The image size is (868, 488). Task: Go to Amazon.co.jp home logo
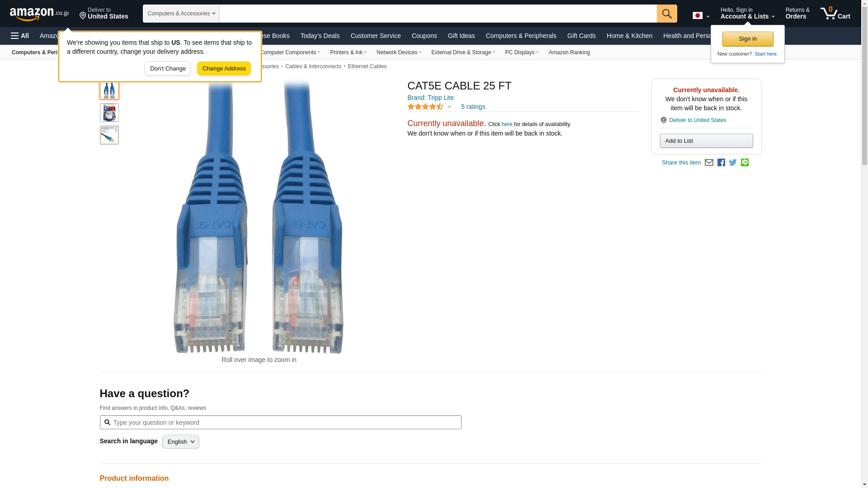pyautogui.click(x=39, y=14)
